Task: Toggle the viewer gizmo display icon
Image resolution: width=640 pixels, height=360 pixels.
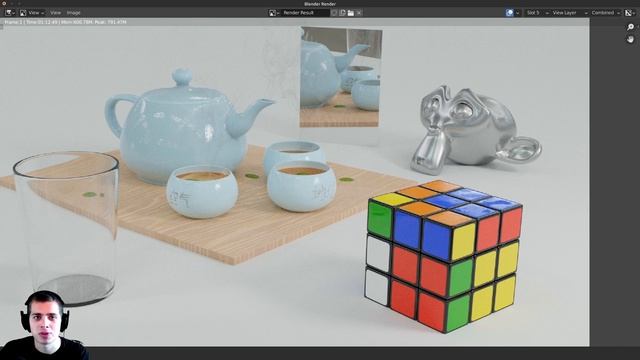Action: click(x=509, y=13)
